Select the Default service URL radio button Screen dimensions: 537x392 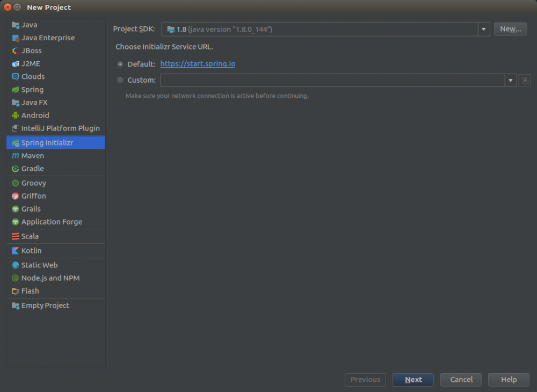click(x=120, y=64)
